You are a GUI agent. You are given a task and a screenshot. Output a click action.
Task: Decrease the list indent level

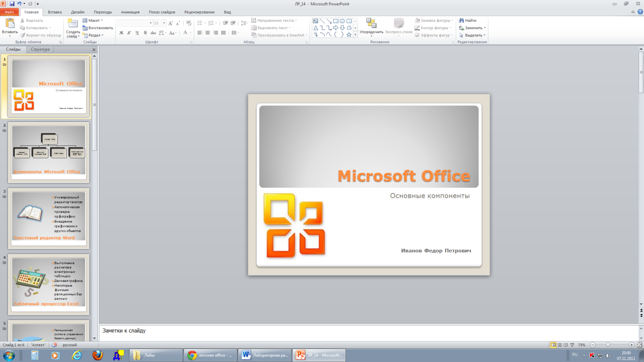pos(225,23)
